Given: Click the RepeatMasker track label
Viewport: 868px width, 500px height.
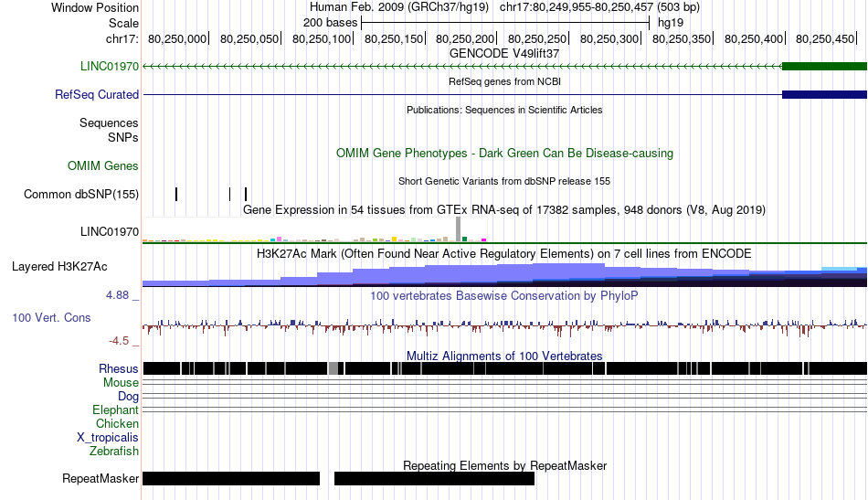Looking at the screenshot, I should [x=101, y=478].
